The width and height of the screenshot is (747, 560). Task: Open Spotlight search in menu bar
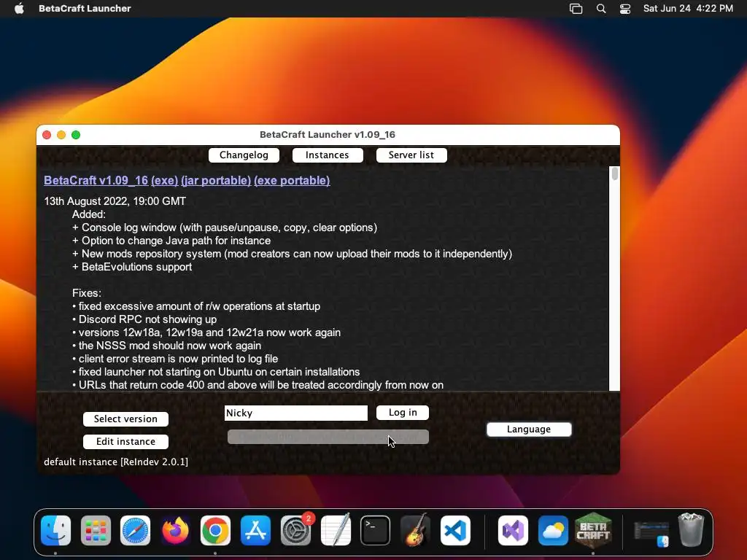601,8
